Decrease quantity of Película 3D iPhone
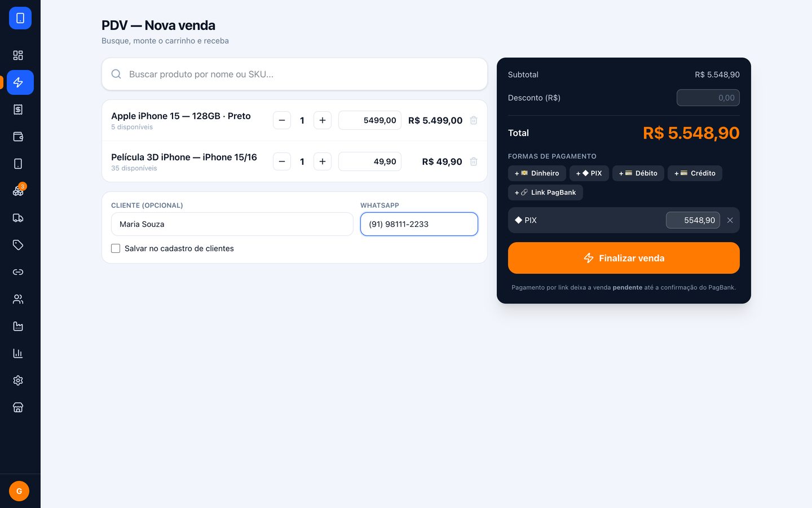This screenshot has width=812, height=508. coord(282,161)
